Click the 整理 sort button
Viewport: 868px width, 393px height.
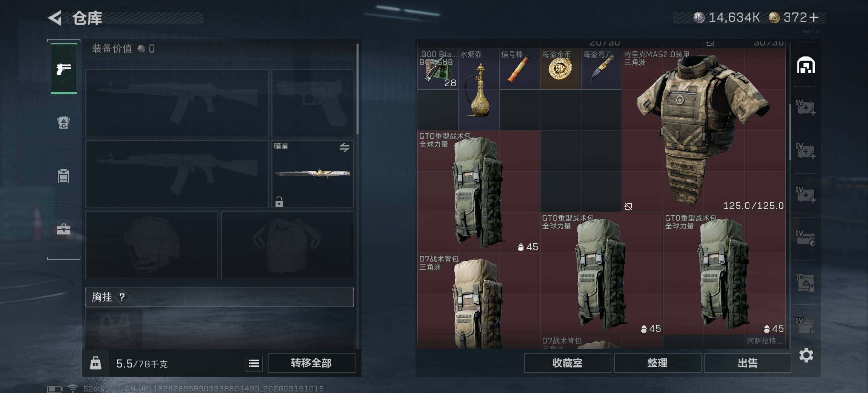coord(657,363)
